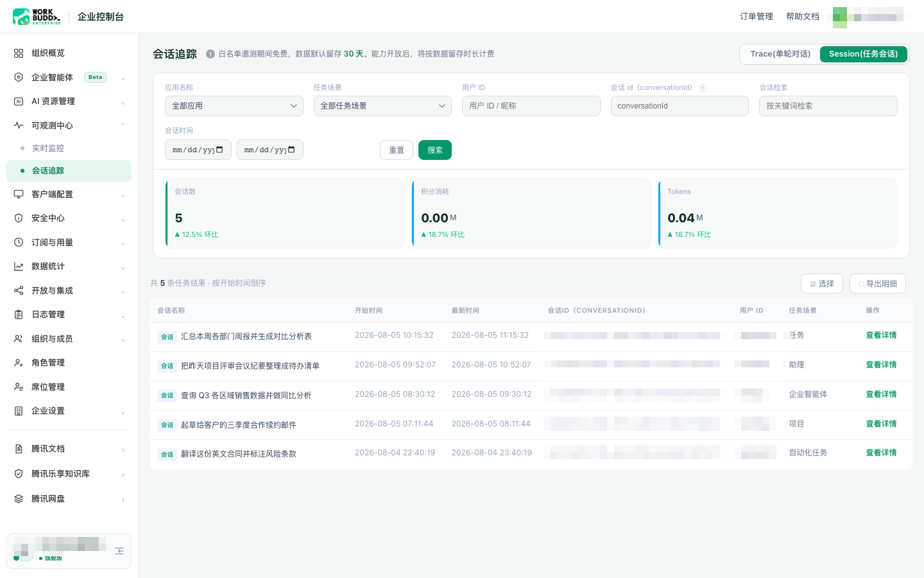This screenshot has width=924, height=578.
Task: Click the conversationId input field
Action: click(x=680, y=106)
